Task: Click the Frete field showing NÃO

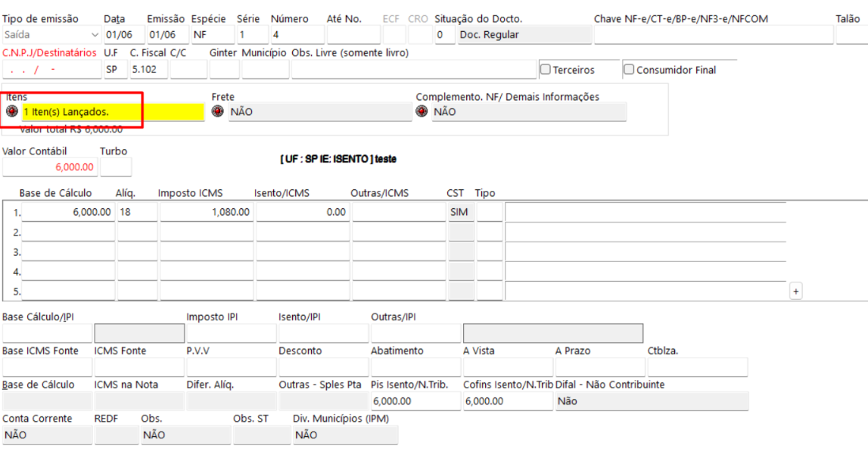Action: point(320,112)
